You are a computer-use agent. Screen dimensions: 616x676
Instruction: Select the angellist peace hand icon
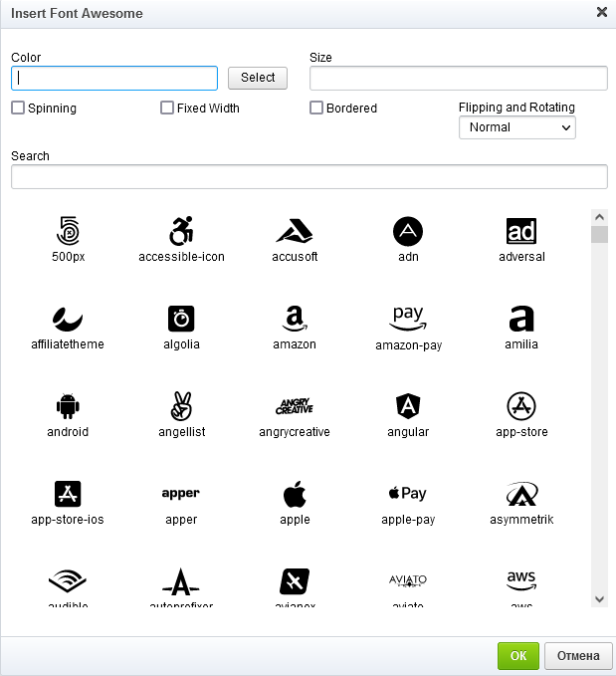tap(181, 407)
